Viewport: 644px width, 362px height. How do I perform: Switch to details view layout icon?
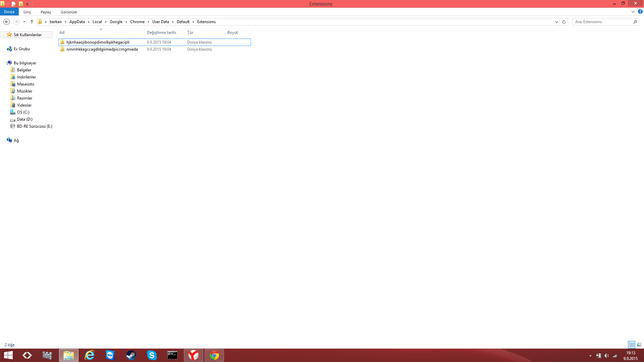pyautogui.click(x=631, y=345)
